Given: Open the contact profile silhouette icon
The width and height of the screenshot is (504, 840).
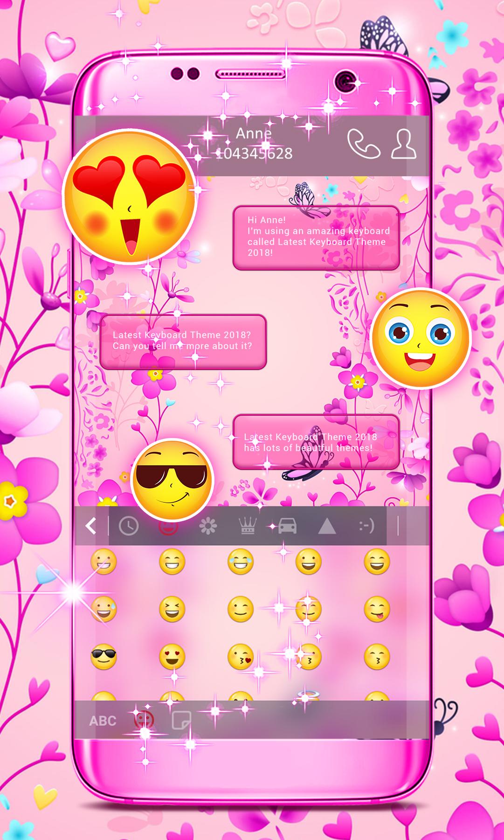Looking at the screenshot, I should click(x=404, y=144).
